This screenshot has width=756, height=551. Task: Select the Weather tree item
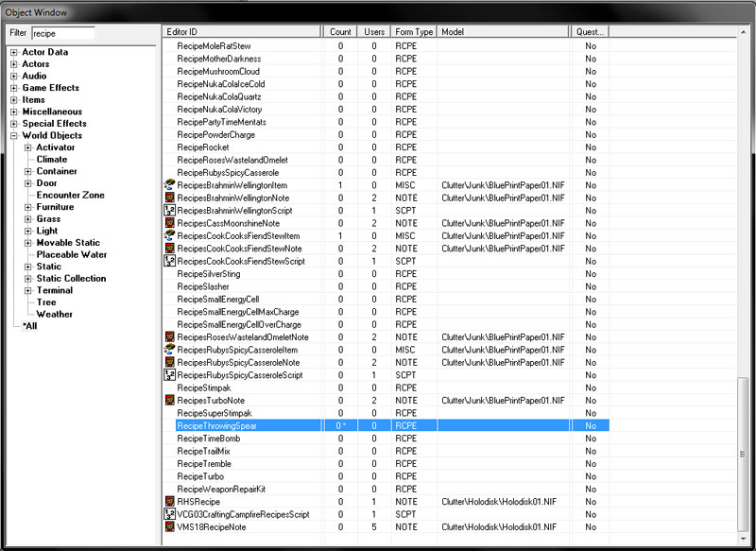tap(54, 315)
